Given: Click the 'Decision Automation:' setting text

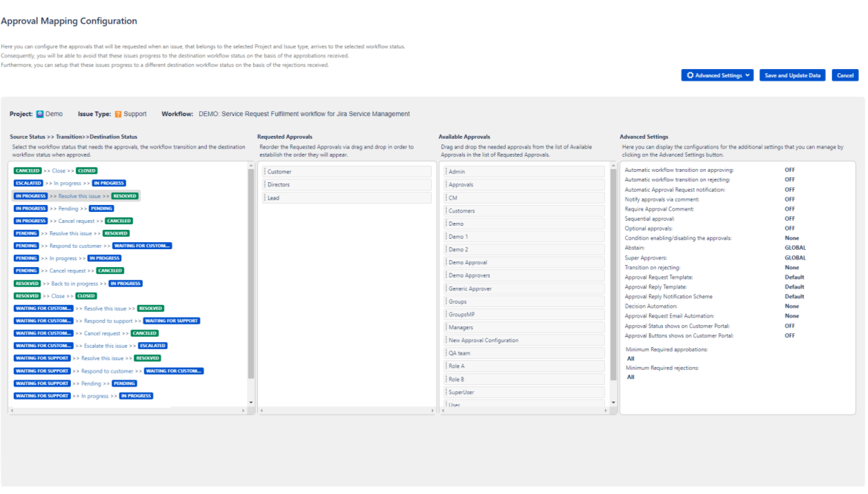Looking at the screenshot, I should click(651, 306).
